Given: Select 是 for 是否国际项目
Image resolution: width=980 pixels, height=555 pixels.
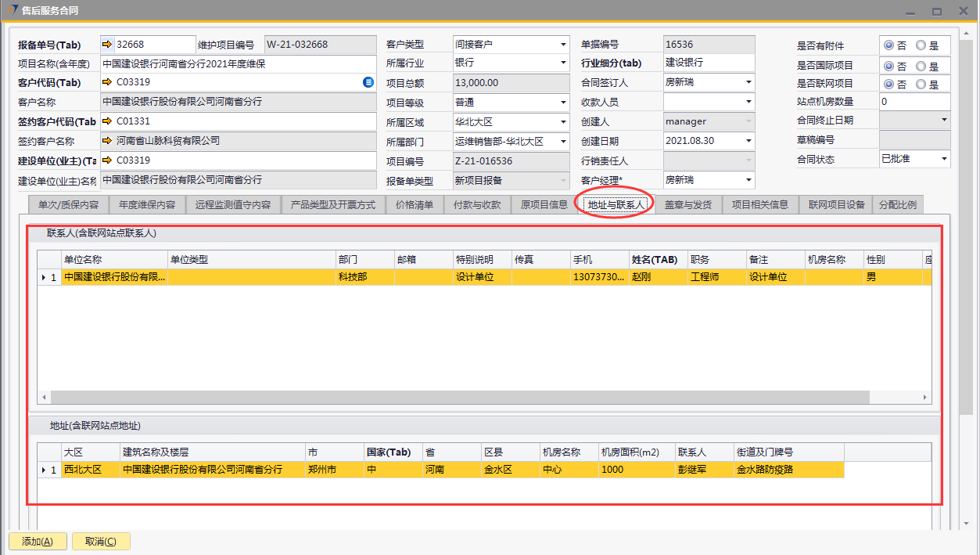Looking at the screenshot, I should (x=921, y=67).
